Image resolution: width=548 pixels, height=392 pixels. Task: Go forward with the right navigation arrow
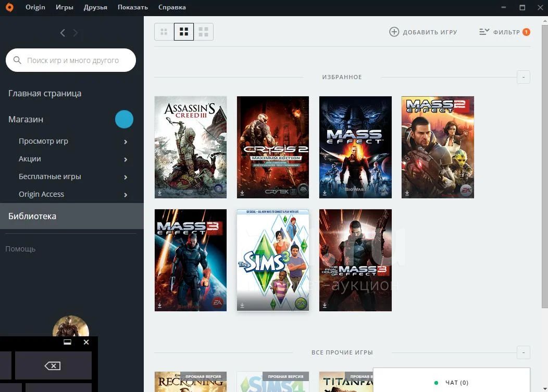pos(75,33)
